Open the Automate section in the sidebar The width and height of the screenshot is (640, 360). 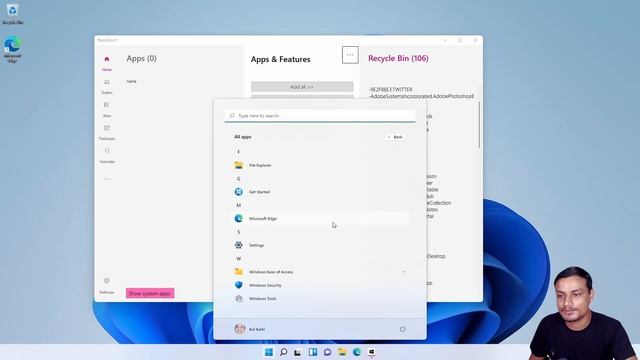[107, 156]
